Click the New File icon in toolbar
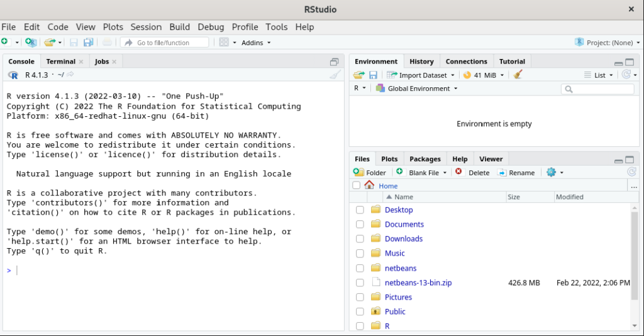This screenshot has width=644, height=336. (5, 42)
